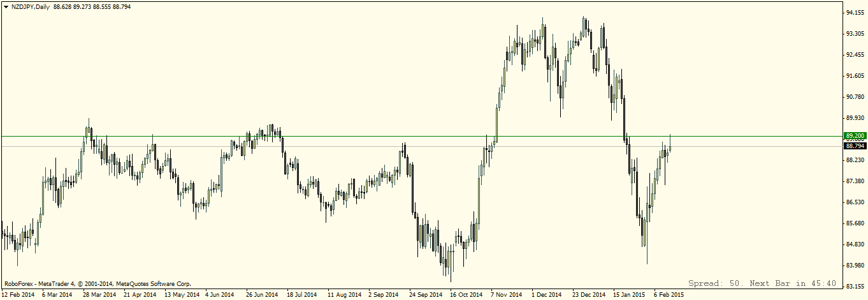Click the 93.305 price scale label
This screenshot has height=300, width=868.
855,34
